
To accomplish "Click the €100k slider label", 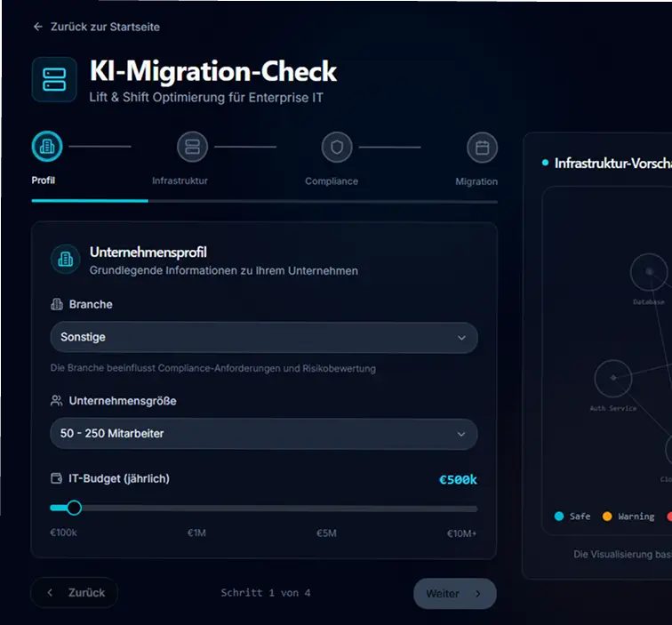I will 63,533.
